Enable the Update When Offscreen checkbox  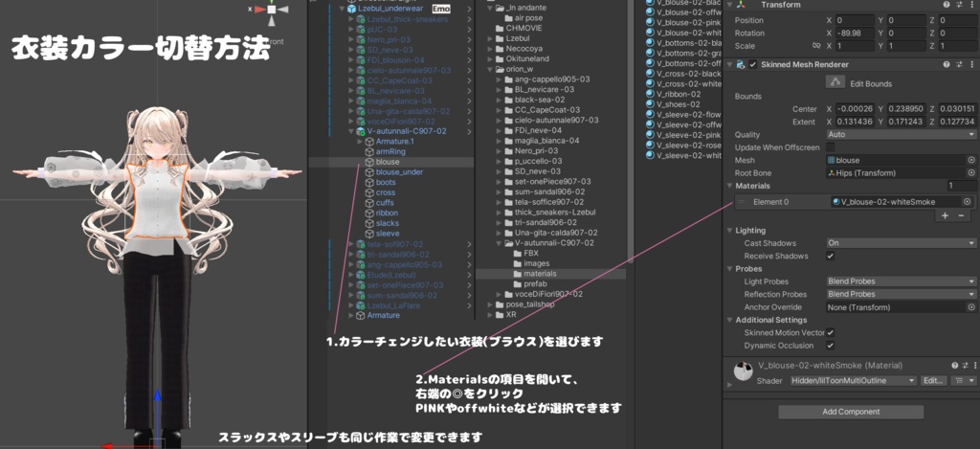[830, 147]
